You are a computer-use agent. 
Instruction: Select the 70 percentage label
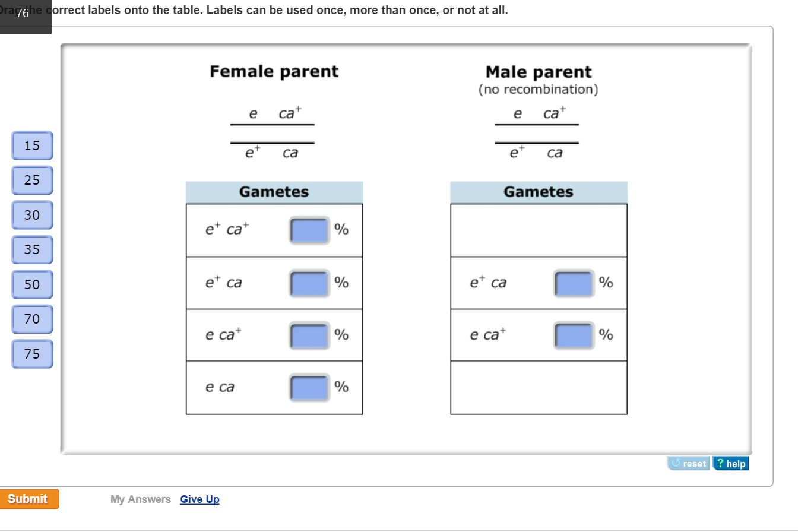click(32, 319)
